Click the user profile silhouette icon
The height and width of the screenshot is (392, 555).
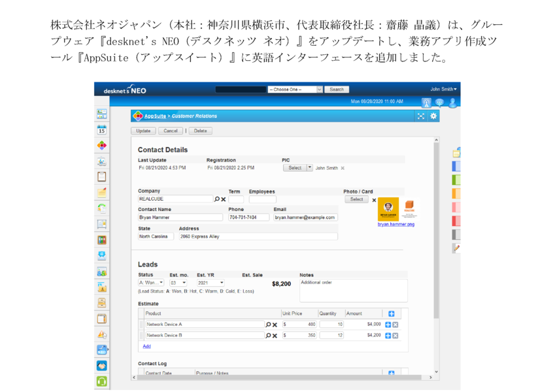(x=452, y=103)
